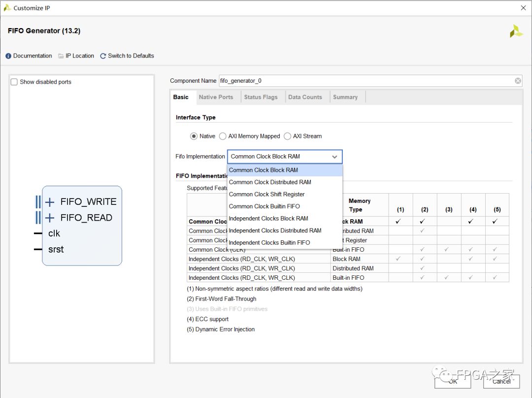The image size is (532, 398).
Task: Choose Independent Clocks Distributed RAM option
Action: (x=285, y=231)
